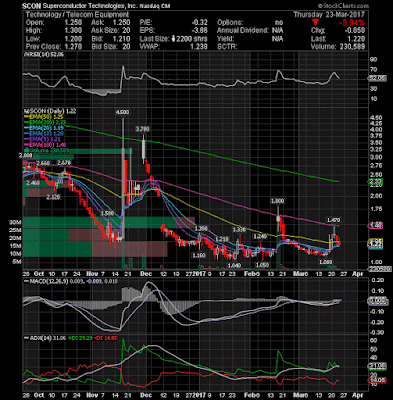393x400 pixels.
Task: Click the 2.120 price low annotation
Action: (53, 197)
